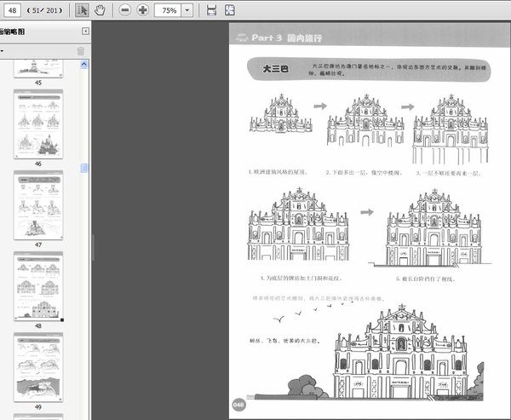Click the fit-width scrolling mode icon
This screenshot has width=511, height=420.
pyautogui.click(x=210, y=10)
